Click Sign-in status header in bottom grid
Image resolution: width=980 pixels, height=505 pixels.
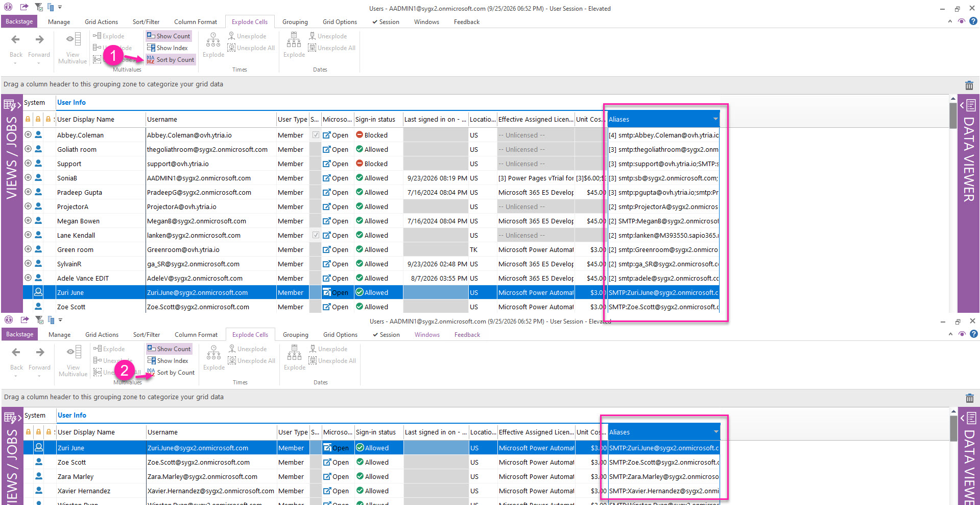[x=379, y=432]
